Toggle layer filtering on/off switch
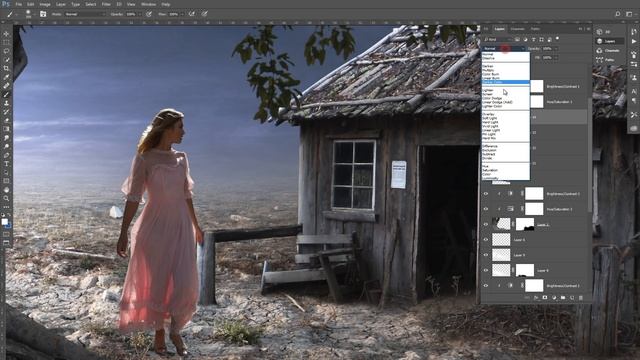The image size is (640, 360). tap(558, 39)
